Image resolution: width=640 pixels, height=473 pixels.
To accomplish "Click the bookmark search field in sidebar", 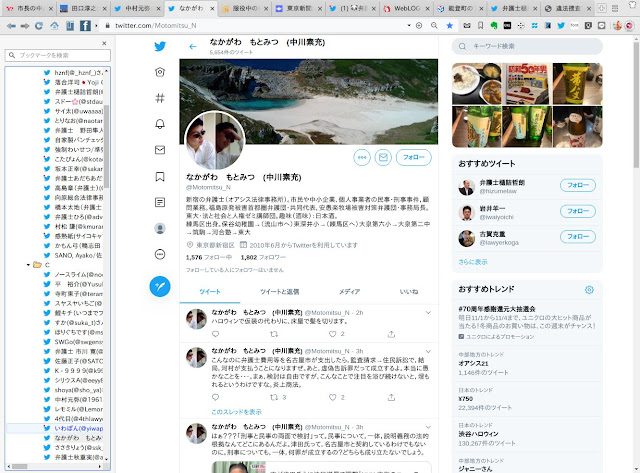I will (x=58, y=55).
